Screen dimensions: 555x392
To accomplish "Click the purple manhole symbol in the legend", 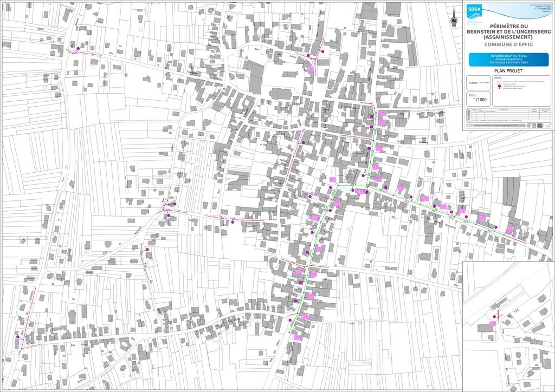I will 499,86.
